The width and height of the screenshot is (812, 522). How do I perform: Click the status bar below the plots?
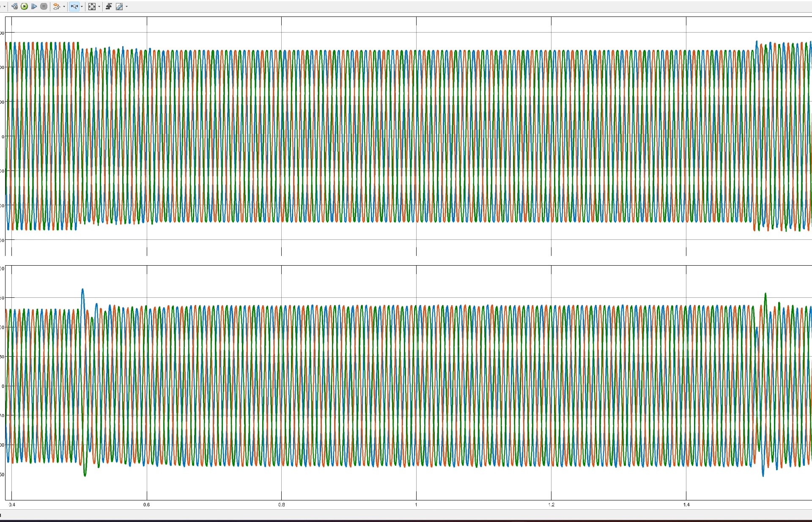[406, 514]
